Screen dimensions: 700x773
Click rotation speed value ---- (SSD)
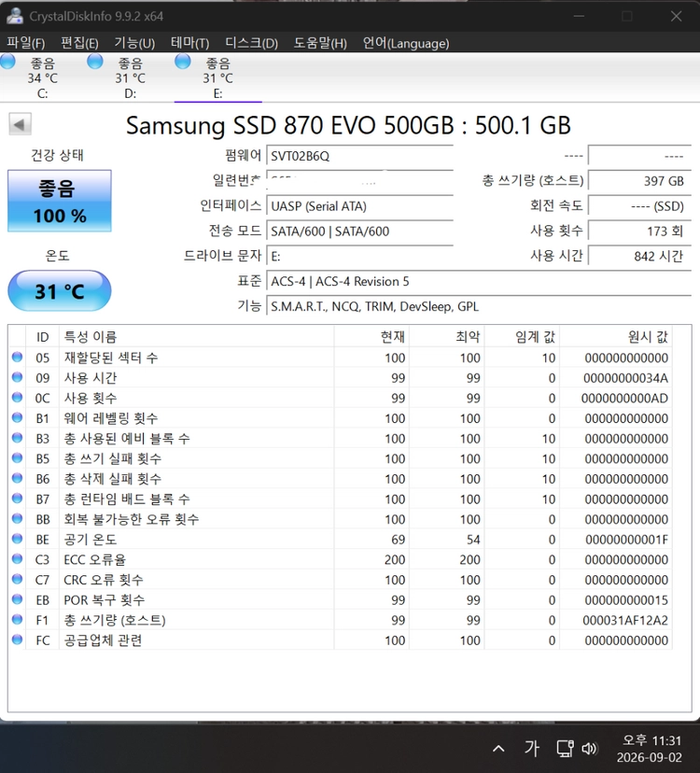coord(640,206)
